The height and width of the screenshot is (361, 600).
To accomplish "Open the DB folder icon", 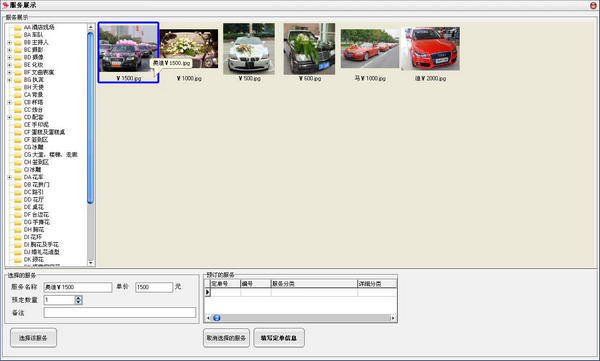I will pos(18,185).
